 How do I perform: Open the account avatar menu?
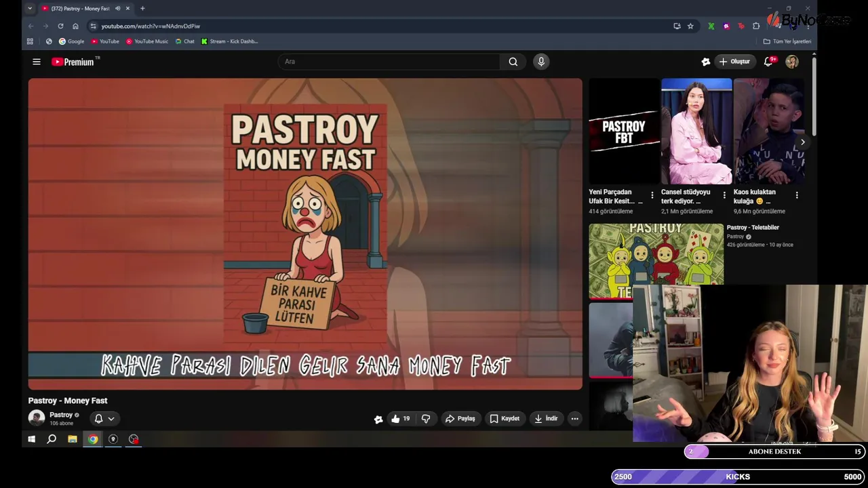792,62
